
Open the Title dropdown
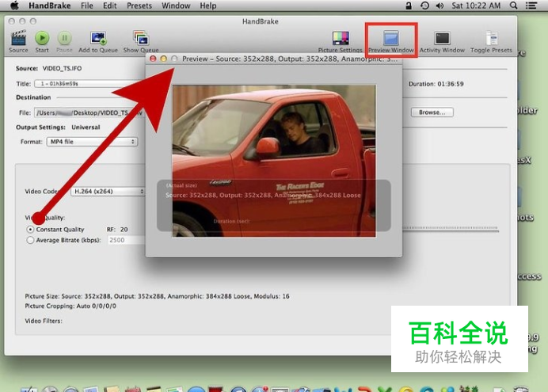click(x=89, y=84)
